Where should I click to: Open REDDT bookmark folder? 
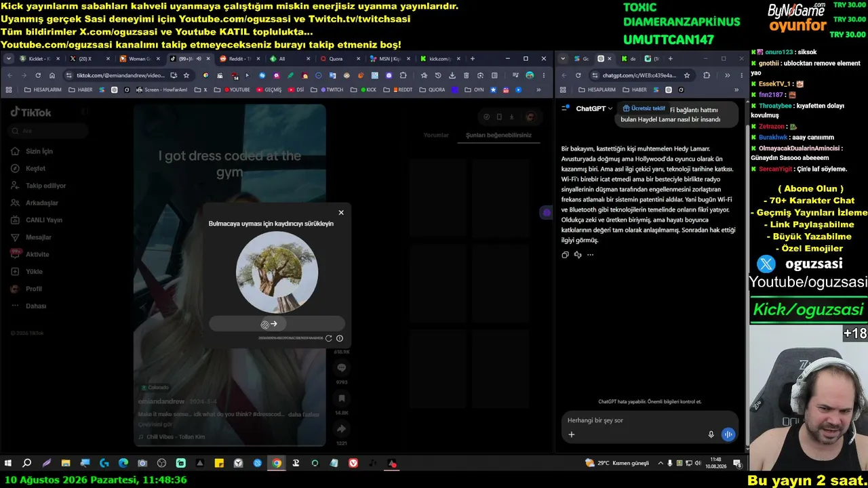click(397, 89)
